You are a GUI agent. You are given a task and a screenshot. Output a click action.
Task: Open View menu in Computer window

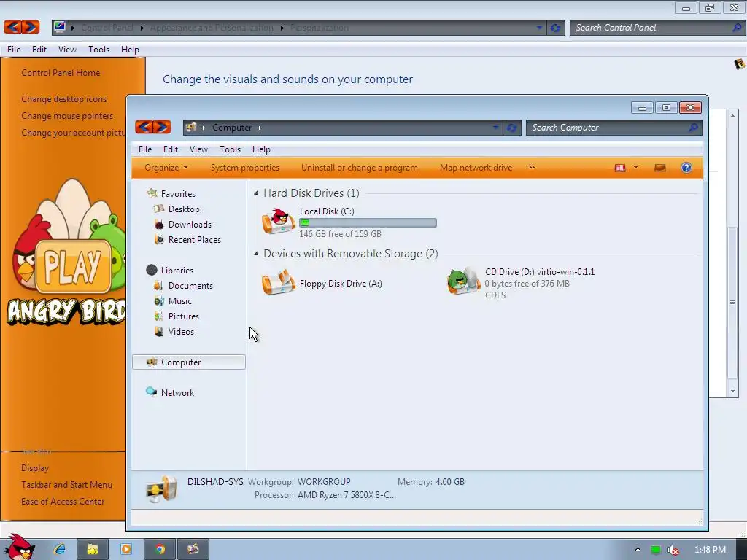(x=198, y=149)
